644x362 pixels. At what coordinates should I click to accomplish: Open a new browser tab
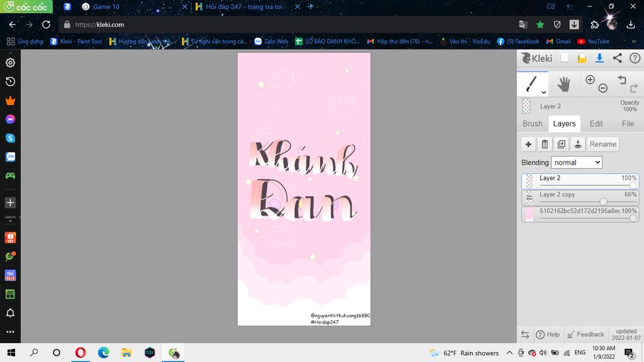(x=311, y=6)
